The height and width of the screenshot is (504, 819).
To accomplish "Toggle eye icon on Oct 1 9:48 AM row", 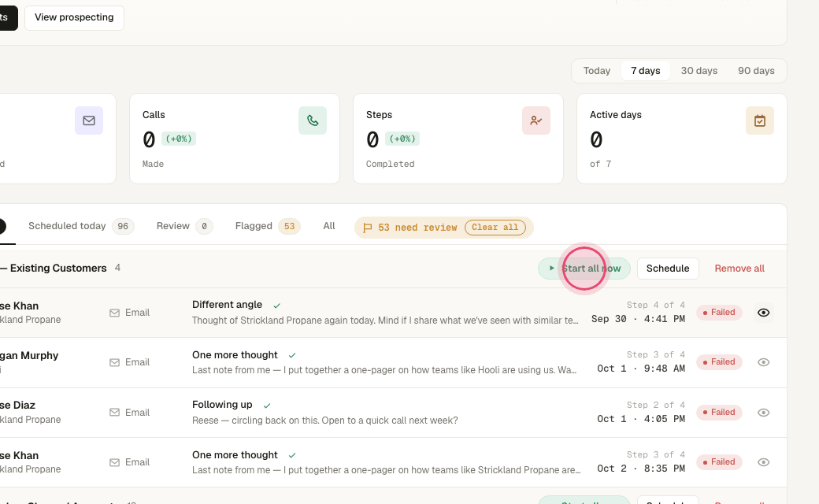I will (x=763, y=362).
